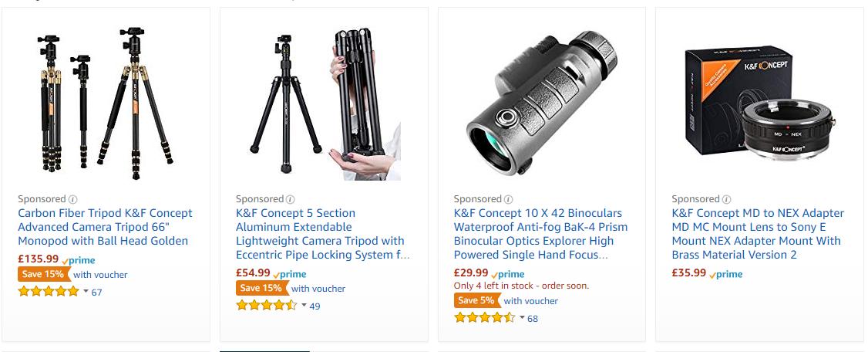Click the five-star rating of carbon fiber tripod
This screenshot has width=868, height=352.
pos(49,292)
